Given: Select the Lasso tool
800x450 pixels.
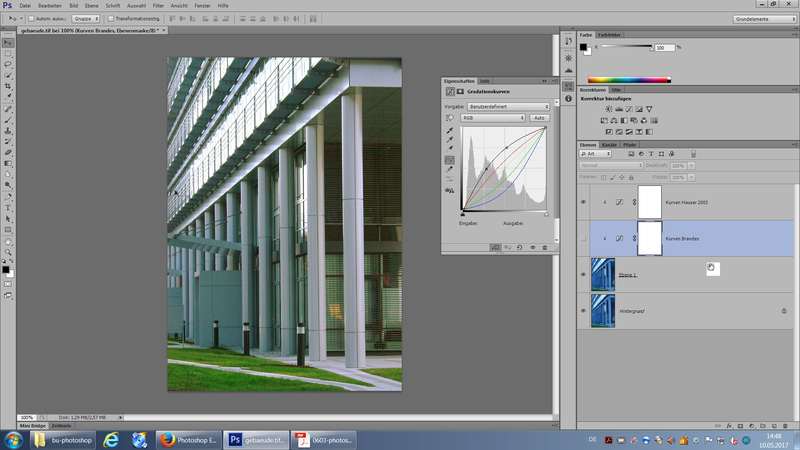Looking at the screenshot, I should coord(8,63).
